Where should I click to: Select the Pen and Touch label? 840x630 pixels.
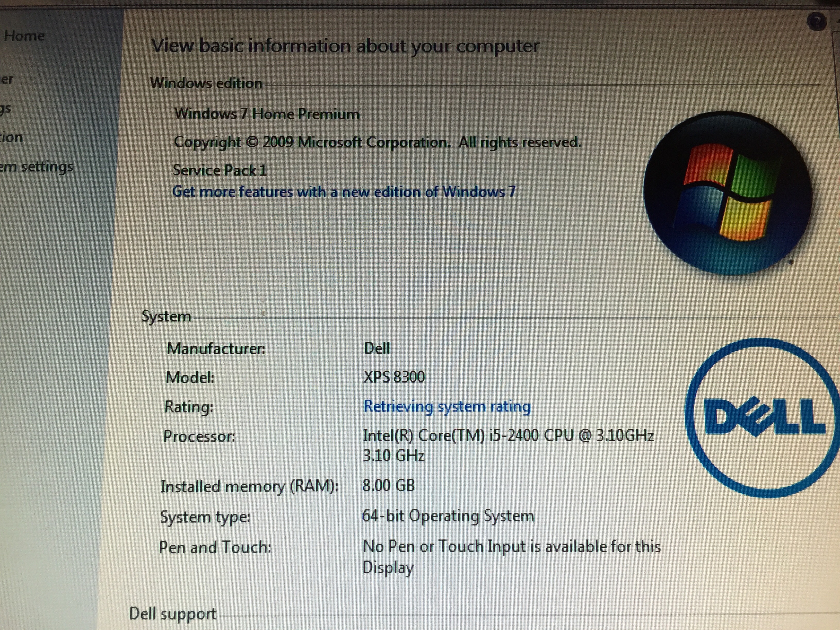click(215, 548)
